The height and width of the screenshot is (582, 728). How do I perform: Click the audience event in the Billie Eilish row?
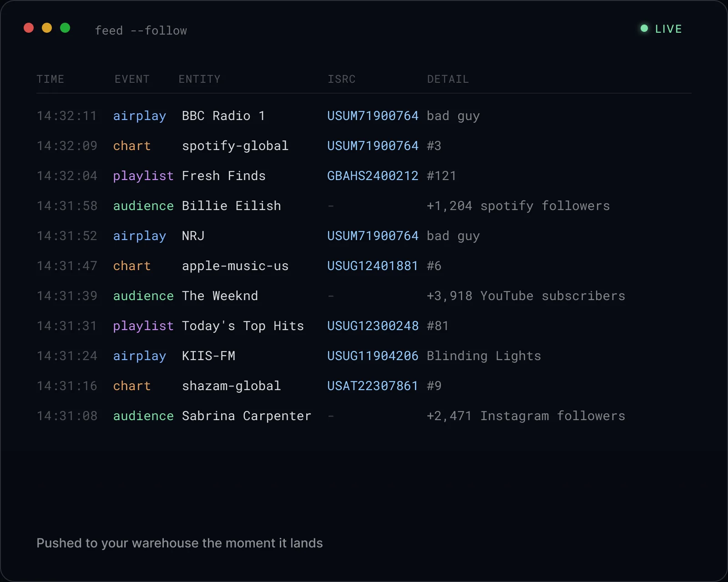click(143, 206)
